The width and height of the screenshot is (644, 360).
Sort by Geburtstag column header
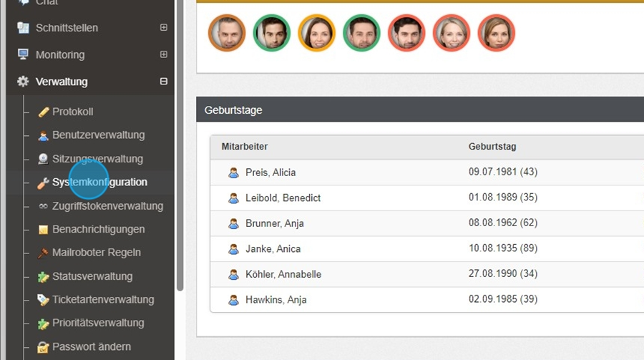pos(492,147)
